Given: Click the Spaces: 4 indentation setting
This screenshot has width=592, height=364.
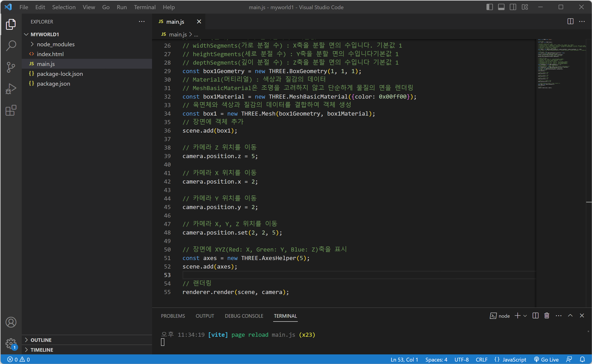Looking at the screenshot, I should pos(436,360).
